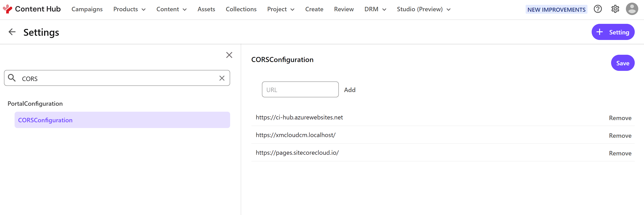
Task: Expand the Products dropdown menu
Action: pyautogui.click(x=129, y=9)
